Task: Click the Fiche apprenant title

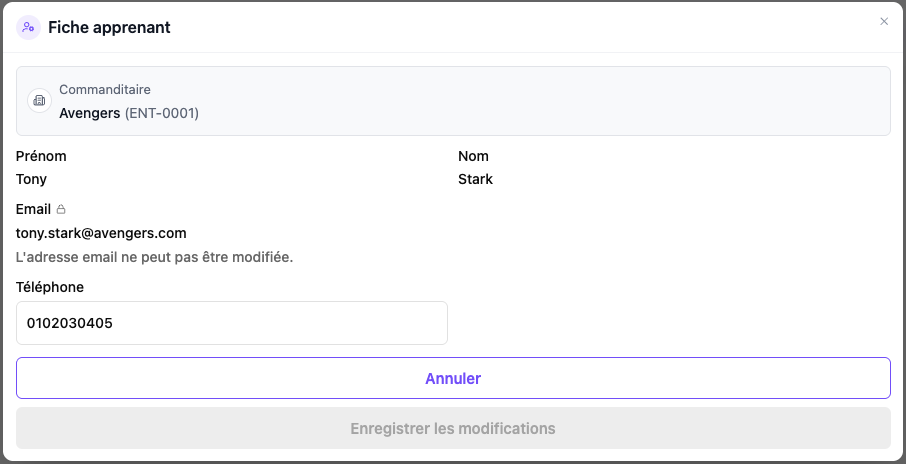Action: coord(109,27)
